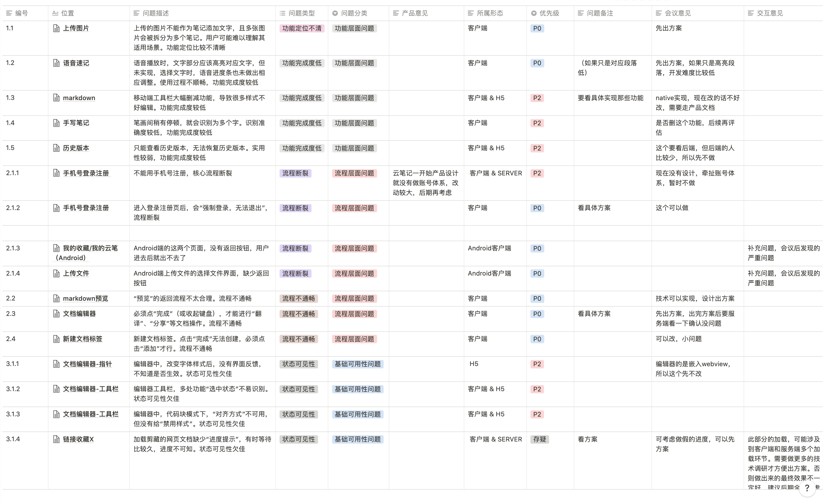Click page icon in row 2.1.1

[x=56, y=173]
